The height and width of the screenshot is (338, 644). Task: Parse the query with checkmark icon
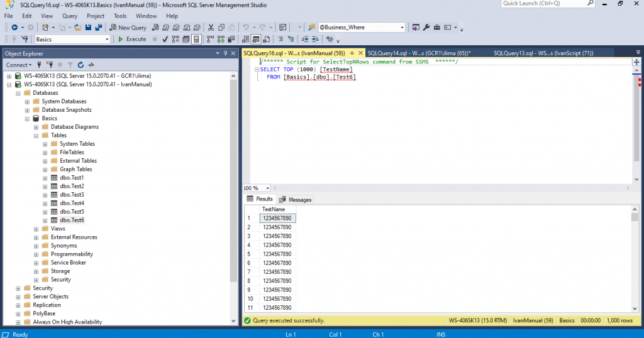[165, 40]
